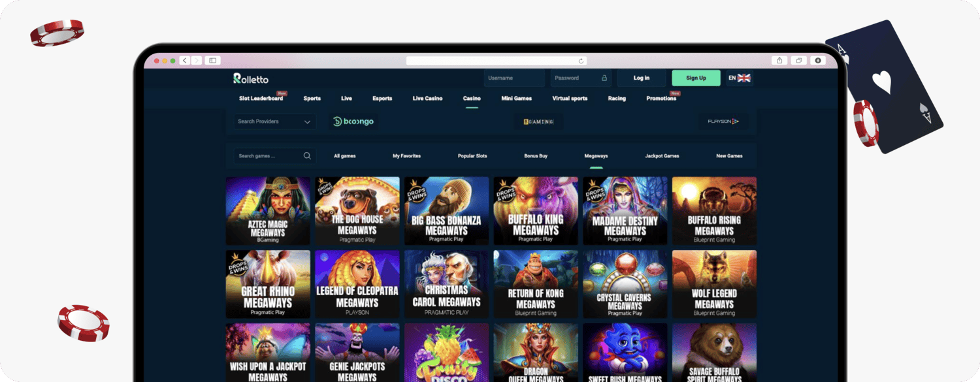Go back using the browser back arrow
Image resolution: width=980 pixels, height=382 pixels.
coord(185,61)
